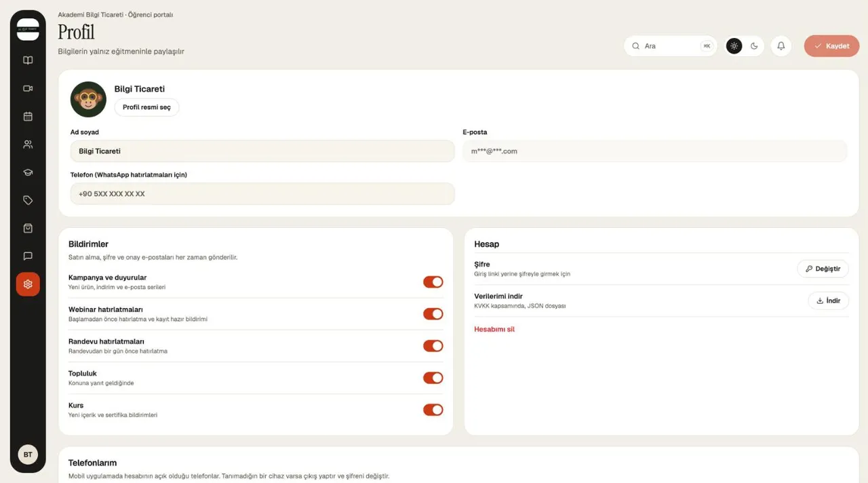Click the Hesap section heading
868x483 pixels.
point(486,244)
